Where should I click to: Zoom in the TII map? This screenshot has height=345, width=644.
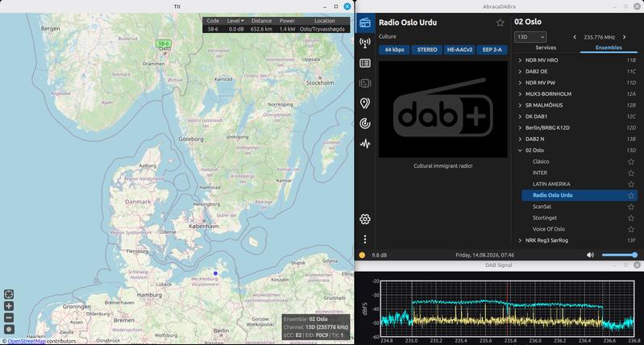click(x=9, y=306)
